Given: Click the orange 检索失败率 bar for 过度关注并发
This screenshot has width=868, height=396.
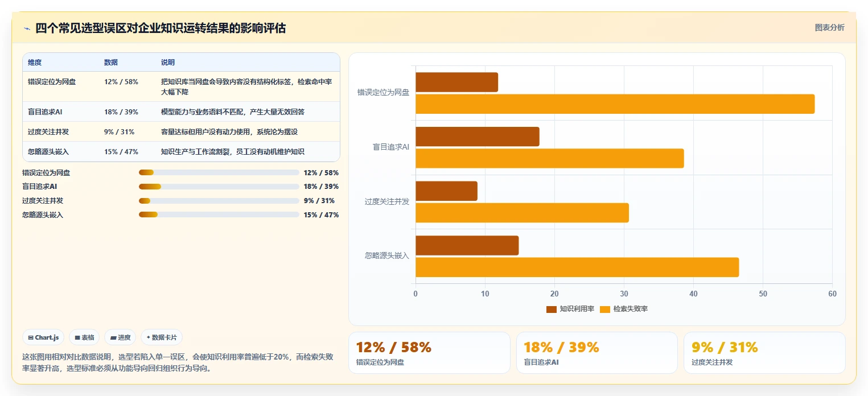Looking at the screenshot, I should click(523, 213).
